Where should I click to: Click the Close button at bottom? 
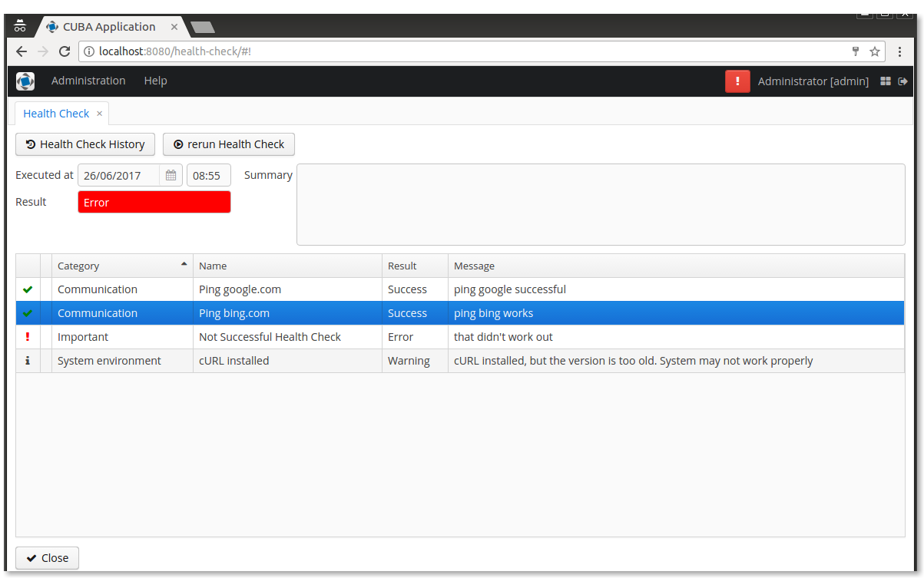coord(48,558)
